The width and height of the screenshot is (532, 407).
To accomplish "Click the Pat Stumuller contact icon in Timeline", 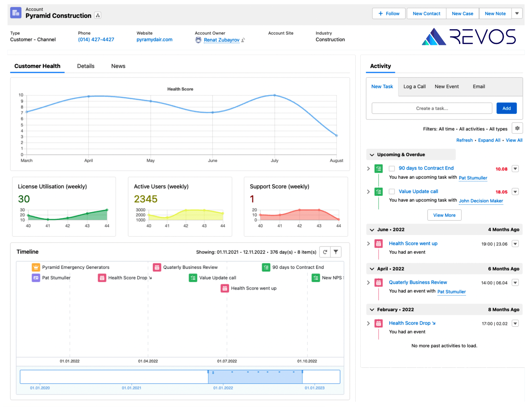I will 36,278.
